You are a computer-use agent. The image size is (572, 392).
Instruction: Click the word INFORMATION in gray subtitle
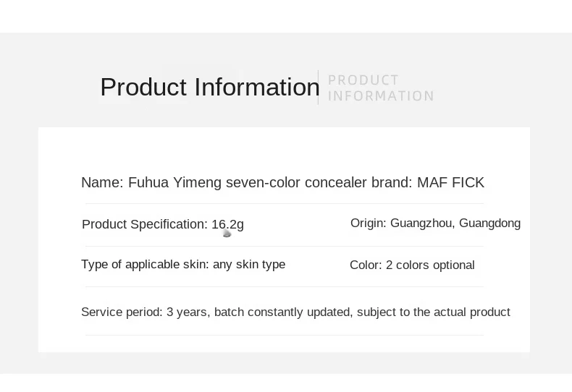(381, 96)
